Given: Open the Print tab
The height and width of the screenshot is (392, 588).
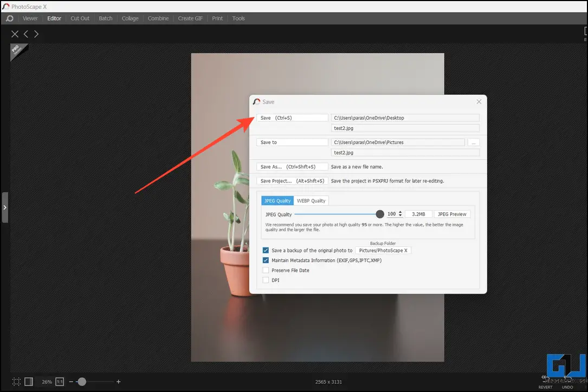Looking at the screenshot, I should [x=217, y=18].
